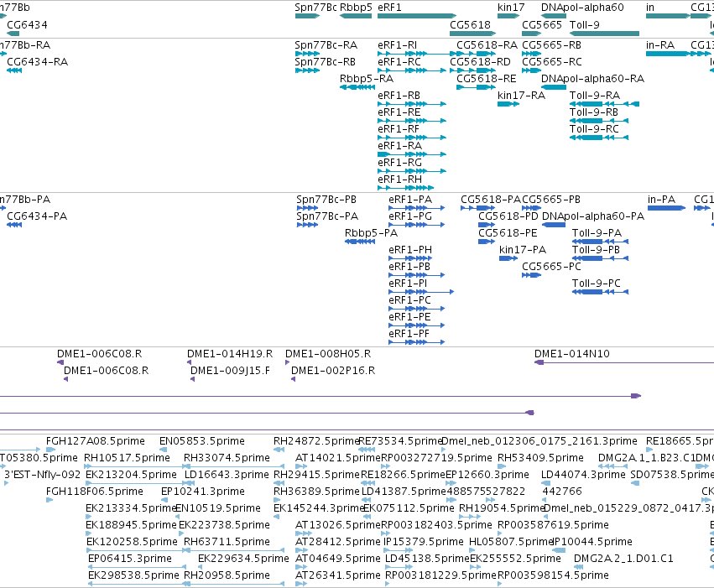Select the in-PA protein label

point(661,200)
